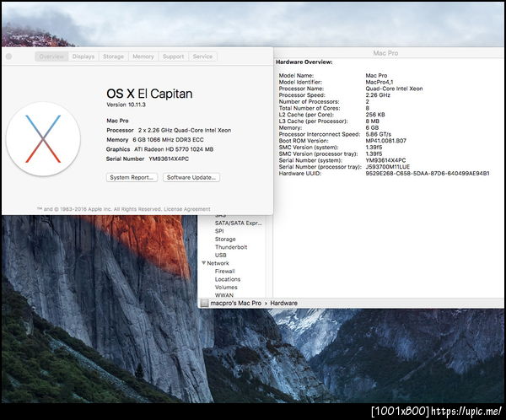Click Hardware in the path bar

[283, 303]
